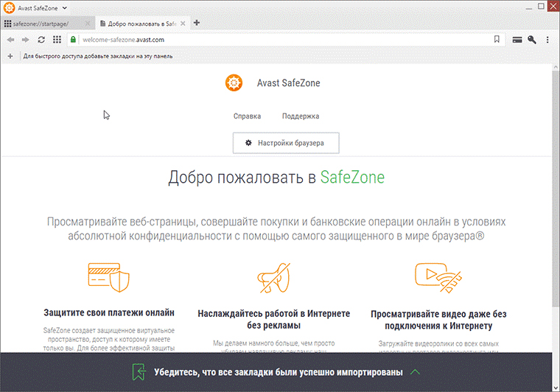Reload the current page
The width and height of the screenshot is (560, 392).
[41, 40]
